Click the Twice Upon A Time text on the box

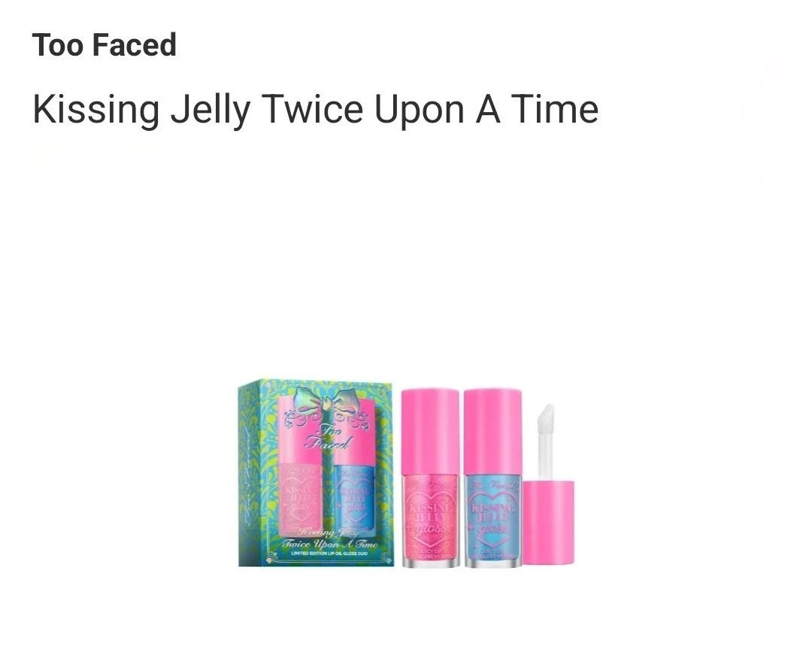pos(329,544)
